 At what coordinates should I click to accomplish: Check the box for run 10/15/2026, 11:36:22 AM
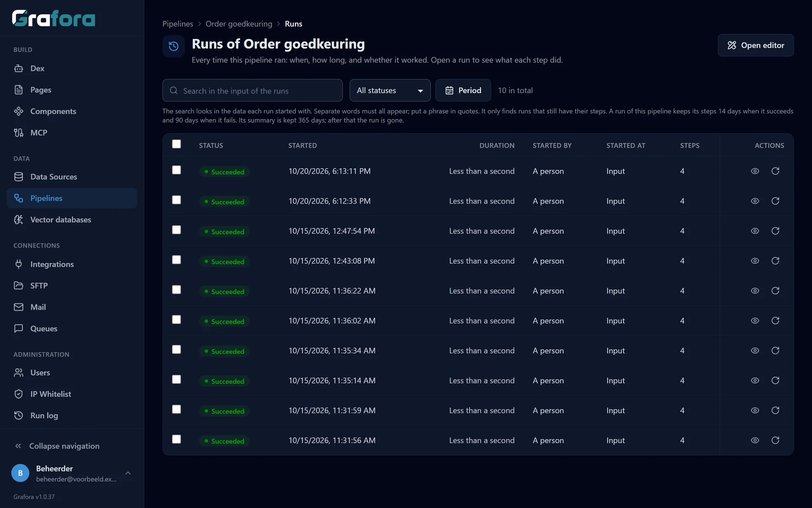tap(176, 290)
